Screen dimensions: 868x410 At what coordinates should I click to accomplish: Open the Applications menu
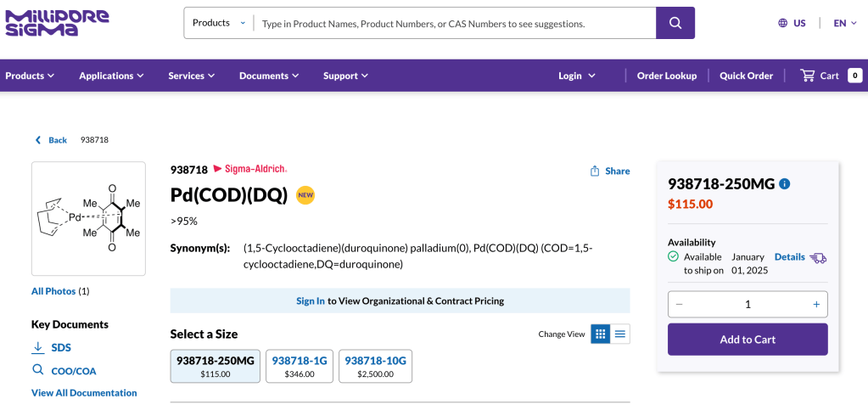click(111, 76)
